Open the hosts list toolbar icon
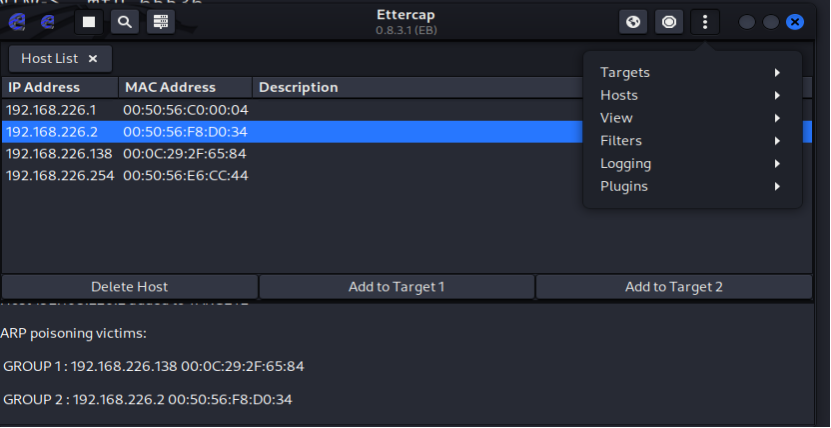This screenshot has height=428, width=831. [x=160, y=21]
